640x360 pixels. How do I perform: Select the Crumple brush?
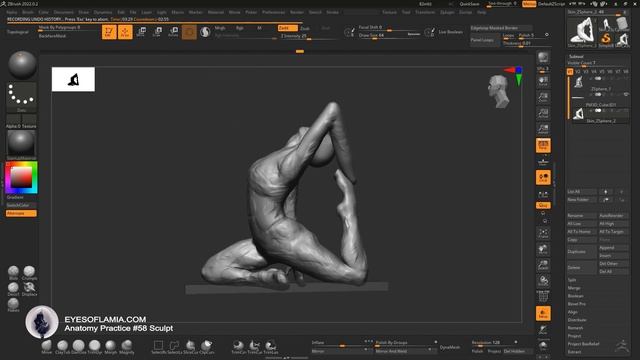[x=29, y=273]
